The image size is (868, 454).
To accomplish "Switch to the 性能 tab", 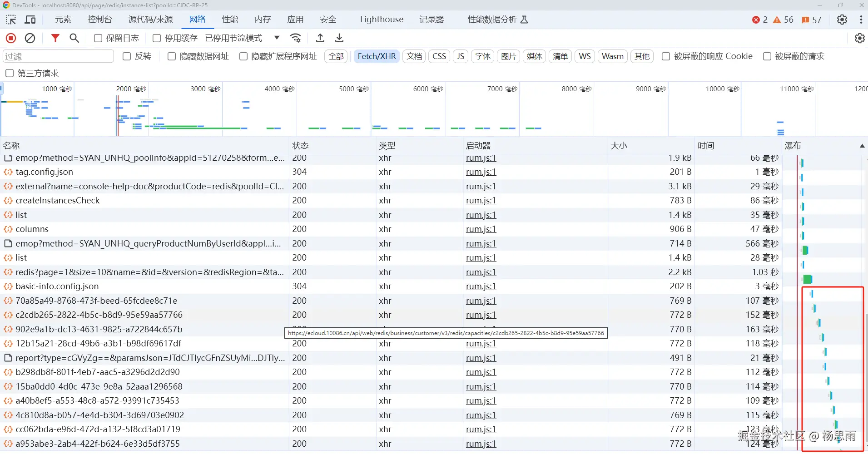I will pyautogui.click(x=230, y=19).
